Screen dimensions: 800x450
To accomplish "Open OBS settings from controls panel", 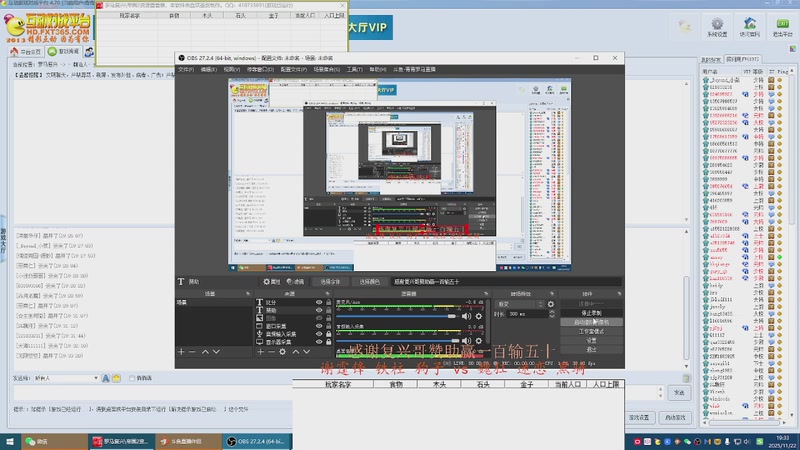I will click(x=591, y=340).
